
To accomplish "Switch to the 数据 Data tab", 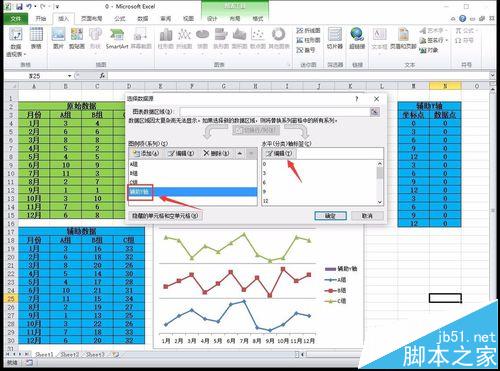I will [143, 19].
